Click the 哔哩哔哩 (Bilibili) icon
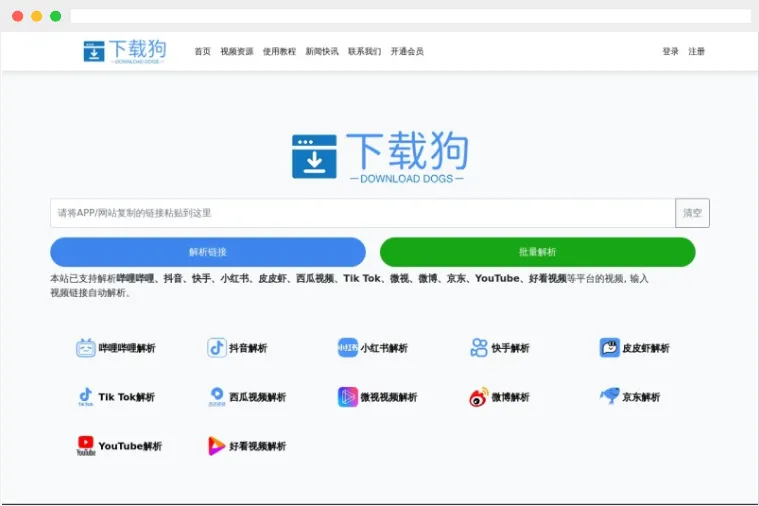Image resolution: width=759 pixels, height=506 pixels. (86, 348)
